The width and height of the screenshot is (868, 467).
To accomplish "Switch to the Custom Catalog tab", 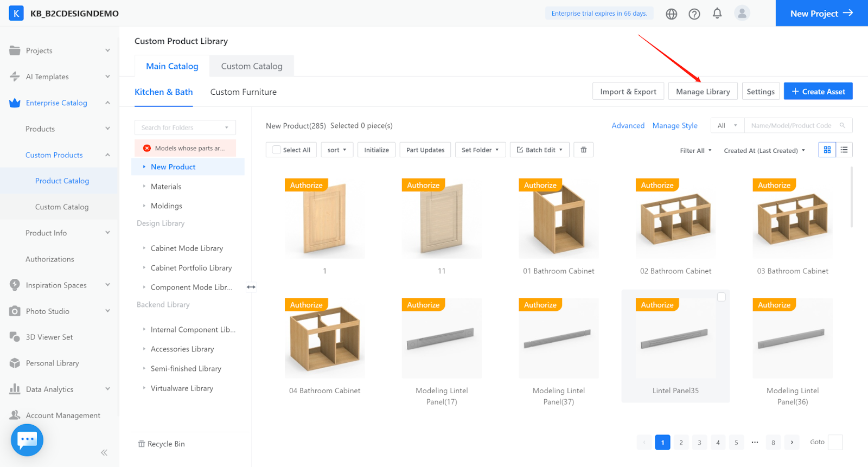I will point(252,66).
